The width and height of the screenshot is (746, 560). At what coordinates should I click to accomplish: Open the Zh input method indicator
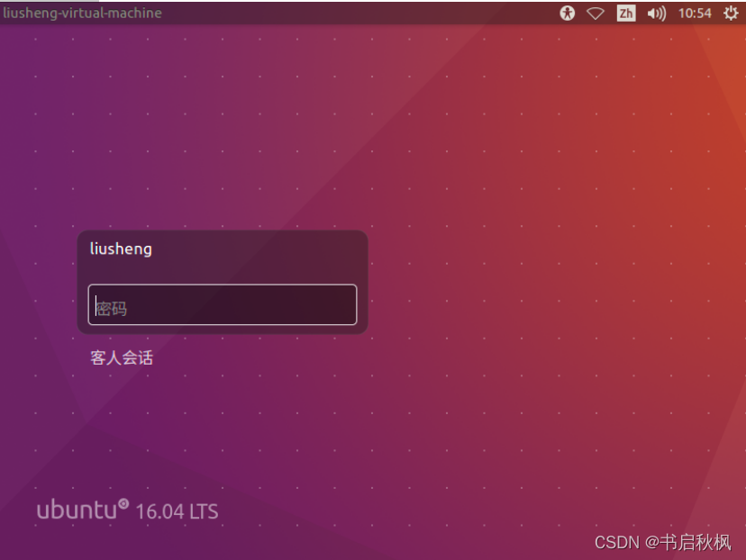point(625,13)
